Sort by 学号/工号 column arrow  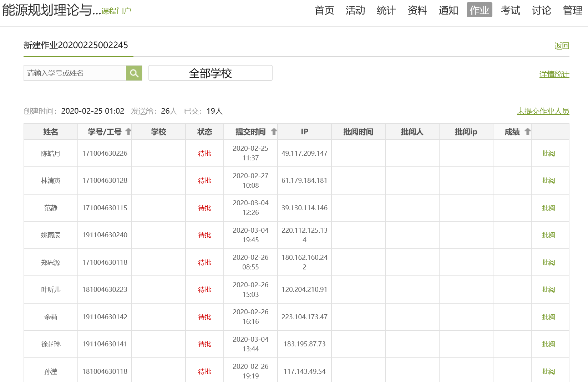tap(128, 132)
